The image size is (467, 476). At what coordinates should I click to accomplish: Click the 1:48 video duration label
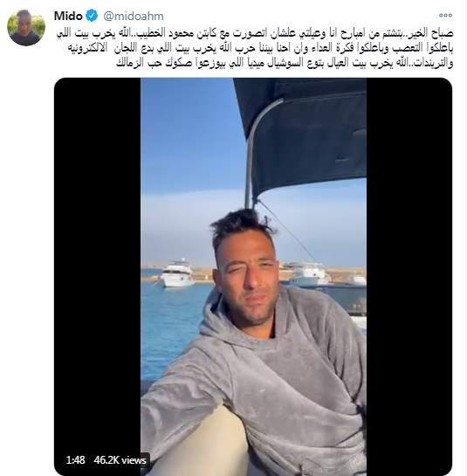[x=76, y=460]
